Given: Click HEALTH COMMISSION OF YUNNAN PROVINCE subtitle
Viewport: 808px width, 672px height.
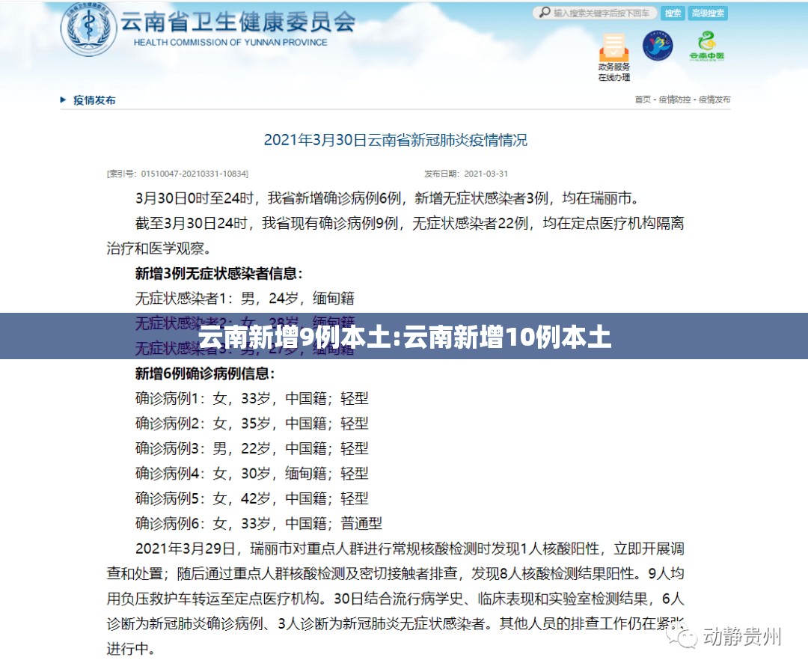Looking at the screenshot, I should (230, 42).
